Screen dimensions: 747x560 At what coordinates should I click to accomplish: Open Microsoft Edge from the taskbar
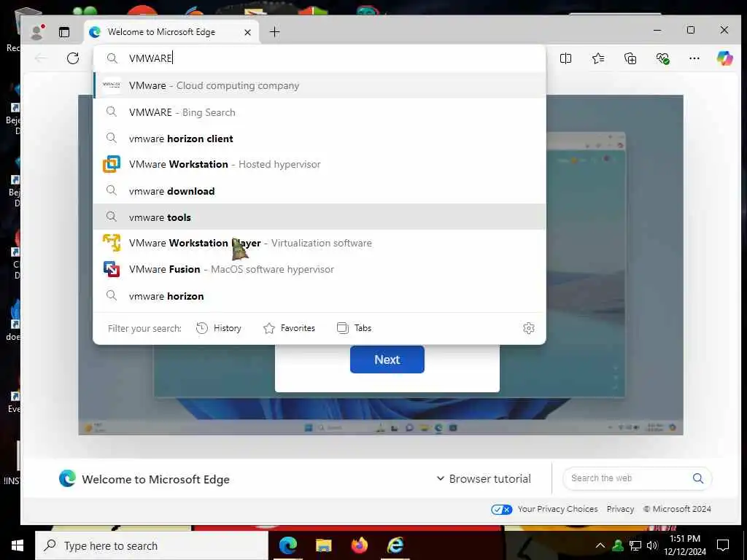tap(287, 545)
